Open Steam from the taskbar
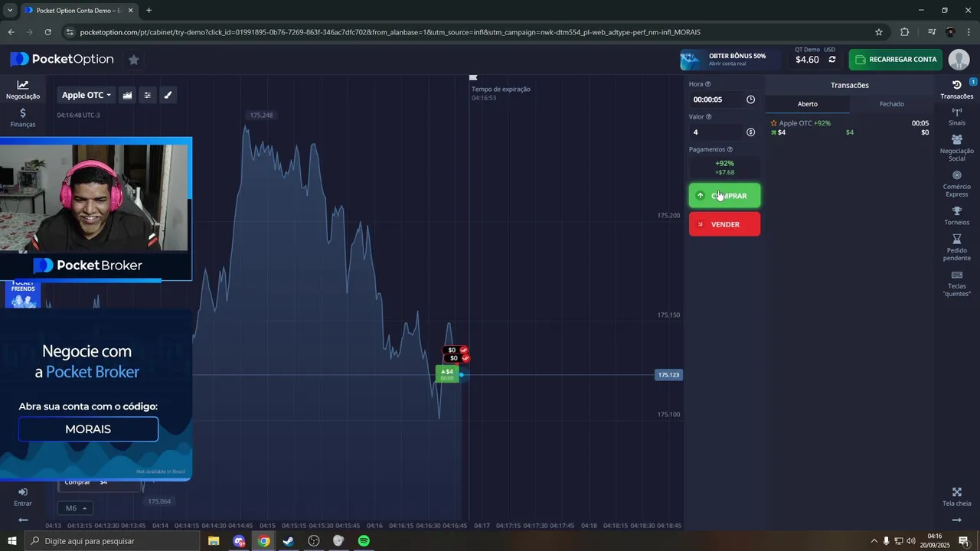 289,541
